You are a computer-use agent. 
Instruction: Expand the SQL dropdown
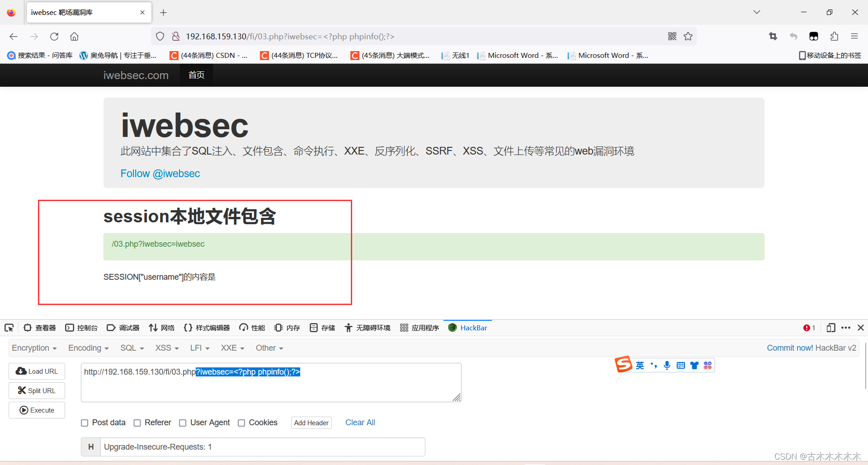click(132, 348)
